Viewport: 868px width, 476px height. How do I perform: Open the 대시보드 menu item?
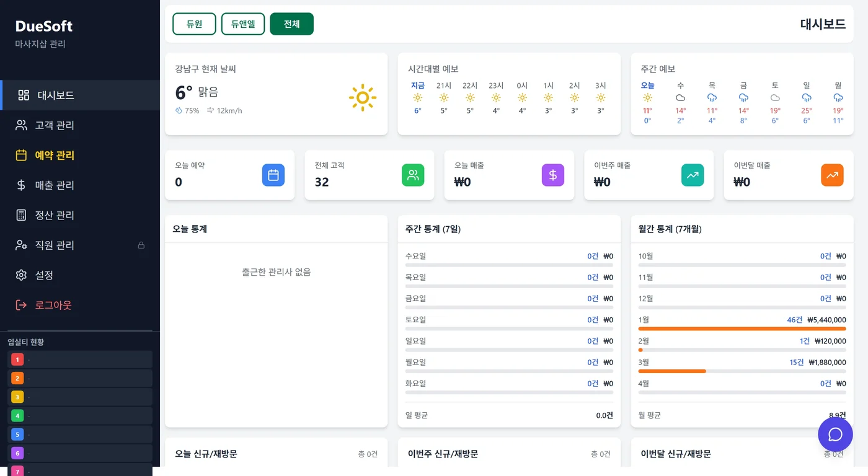(80, 95)
